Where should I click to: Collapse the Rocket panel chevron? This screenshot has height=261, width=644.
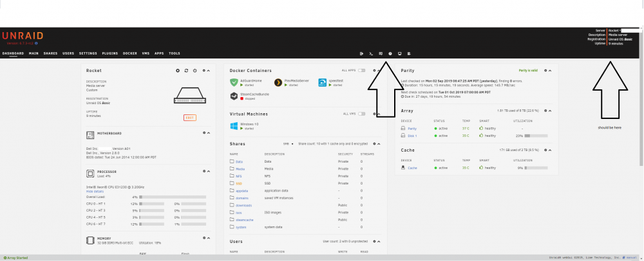(x=208, y=71)
